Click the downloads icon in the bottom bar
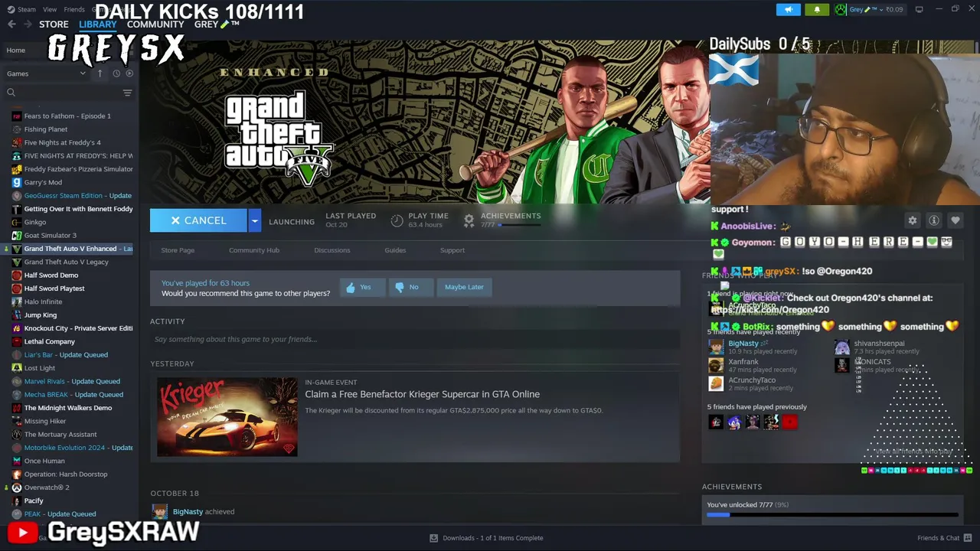980x551 pixels. [x=433, y=538]
